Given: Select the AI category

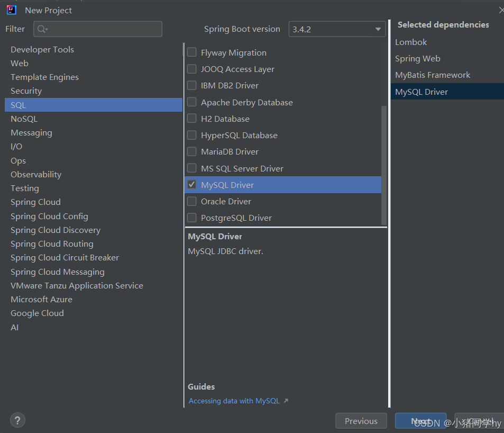Looking at the screenshot, I should tap(94, 328).
